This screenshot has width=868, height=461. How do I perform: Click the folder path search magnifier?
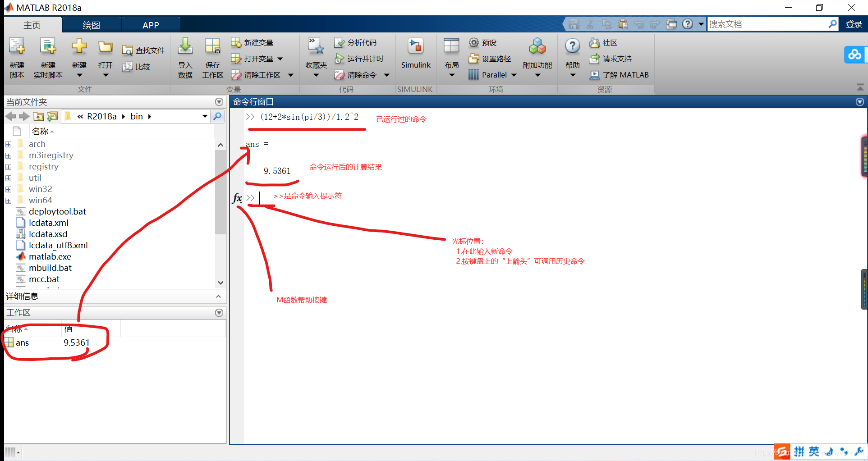(x=217, y=116)
